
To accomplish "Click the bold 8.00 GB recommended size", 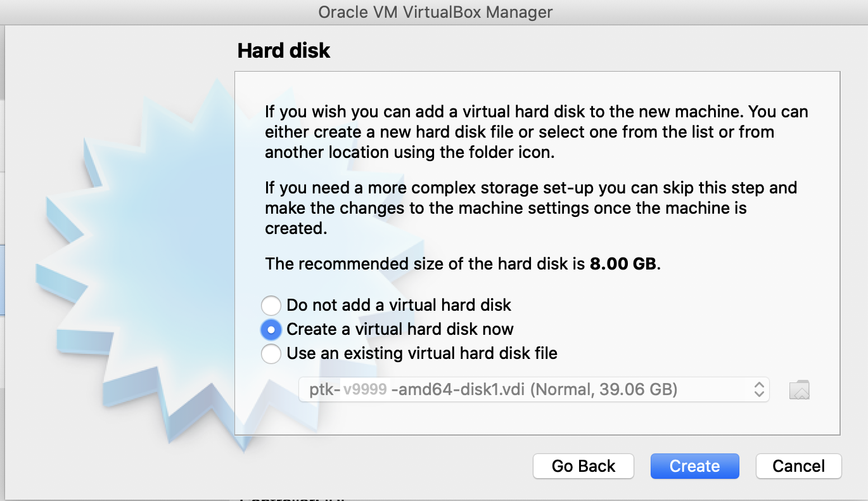I will click(x=623, y=264).
